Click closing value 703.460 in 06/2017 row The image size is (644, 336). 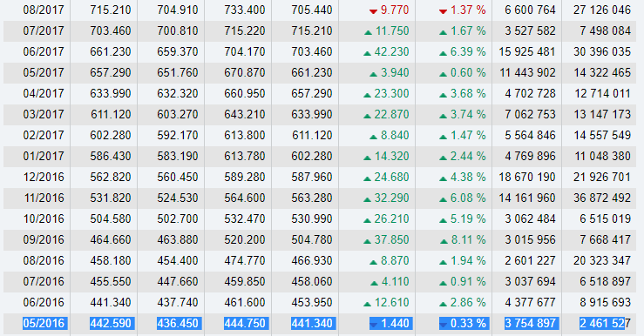click(x=312, y=51)
